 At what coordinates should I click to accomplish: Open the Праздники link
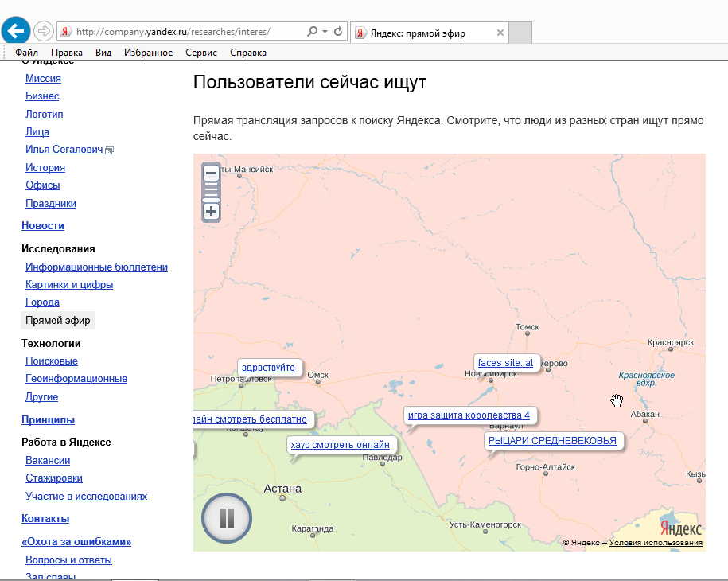pyautogui.click(x=51, y=204)
